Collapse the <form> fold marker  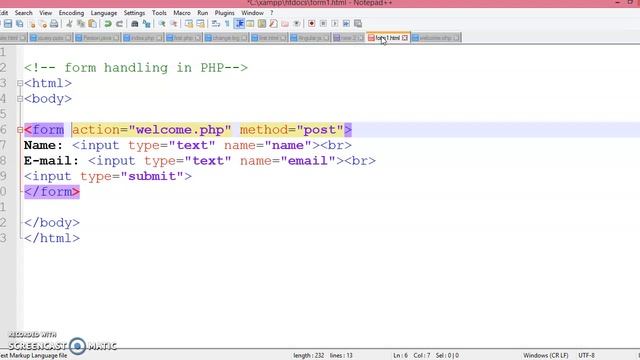pyautogui.click(x=20, y=130)
